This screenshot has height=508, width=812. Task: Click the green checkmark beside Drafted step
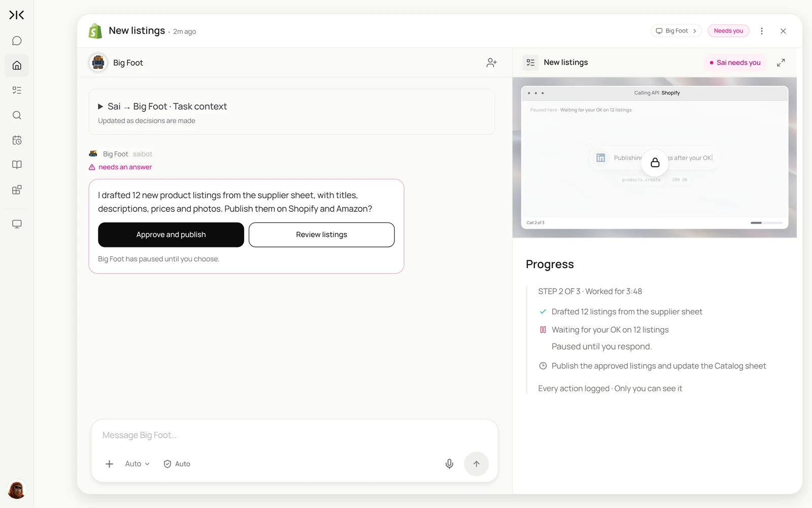pos(543,311)
